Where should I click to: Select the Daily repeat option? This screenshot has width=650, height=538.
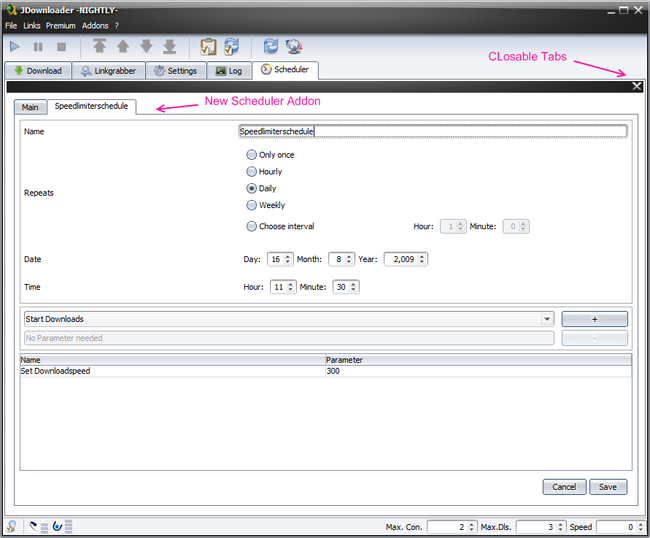(261, 189)
